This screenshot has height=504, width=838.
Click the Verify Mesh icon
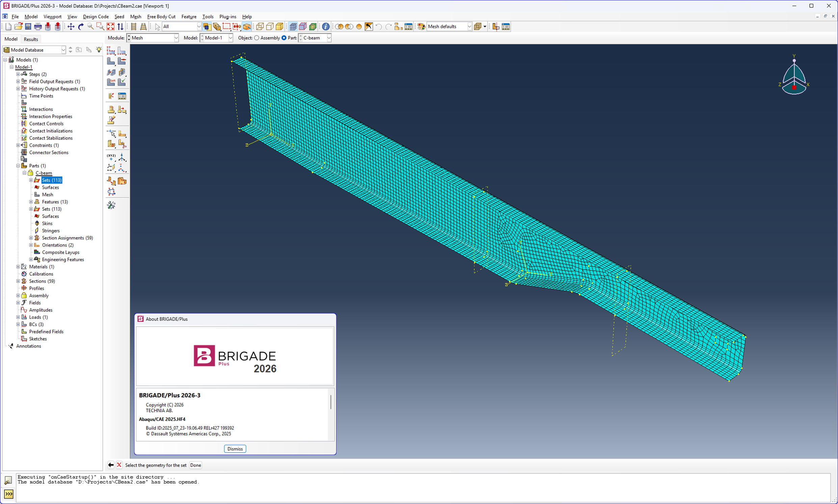(x=122, y=82)
